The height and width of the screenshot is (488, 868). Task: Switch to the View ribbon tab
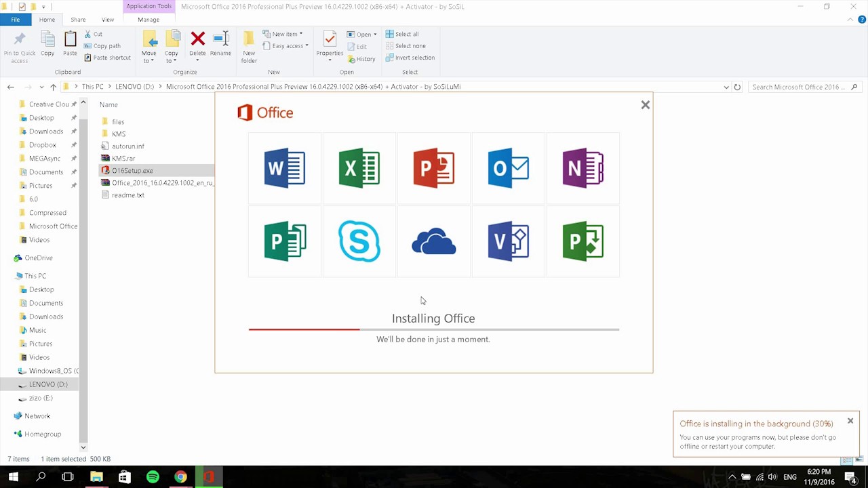point(108,20)
